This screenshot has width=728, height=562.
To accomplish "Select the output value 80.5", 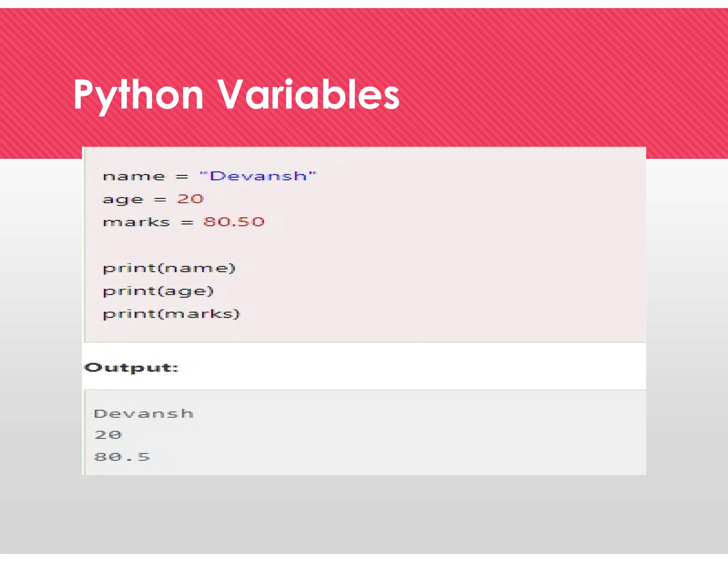I will (122, 456).
